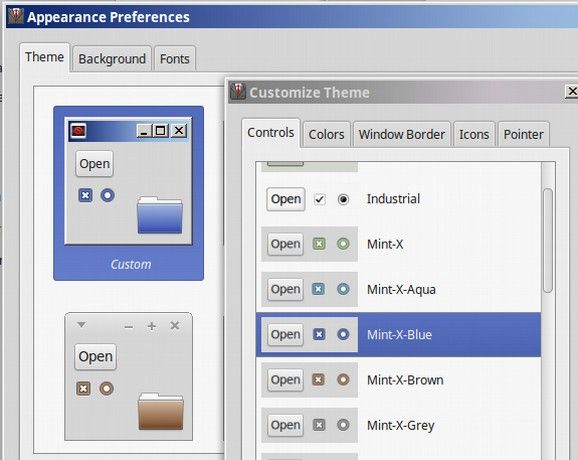Screen dimensions: 578x460
Task: Toggle the Industrial preview checkbox
Action: (320, 199)
